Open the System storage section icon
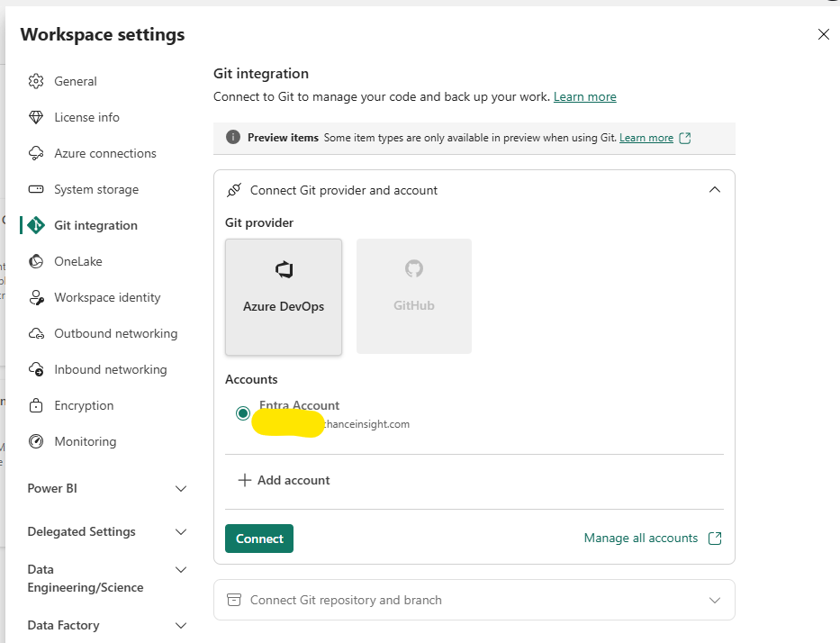 click(36, 189)
